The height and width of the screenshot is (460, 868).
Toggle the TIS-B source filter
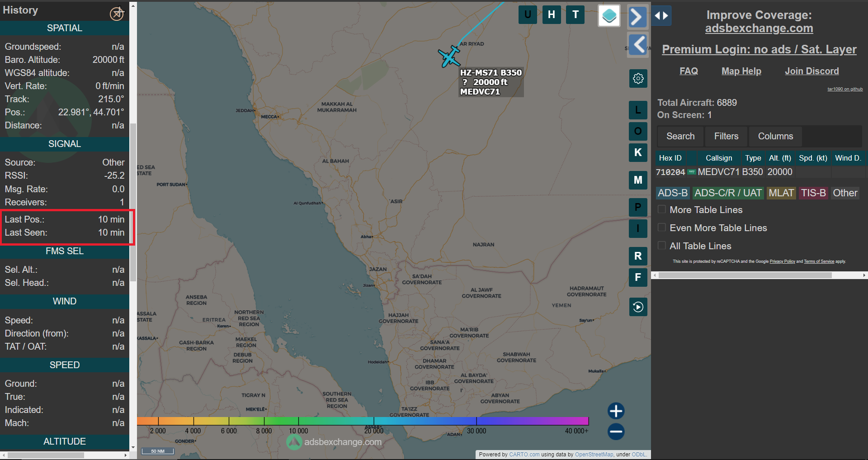[813, 193]
